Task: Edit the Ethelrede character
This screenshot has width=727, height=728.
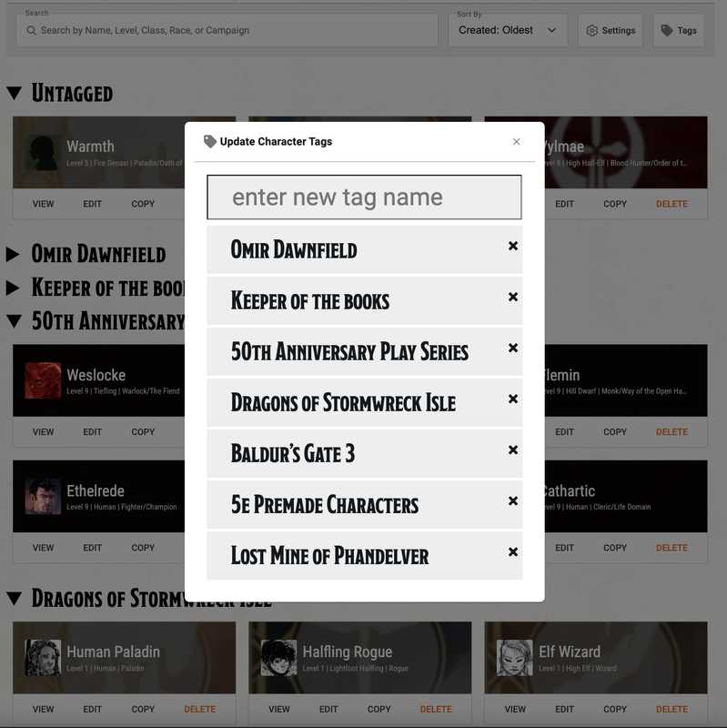Action: tap(93, 548)
